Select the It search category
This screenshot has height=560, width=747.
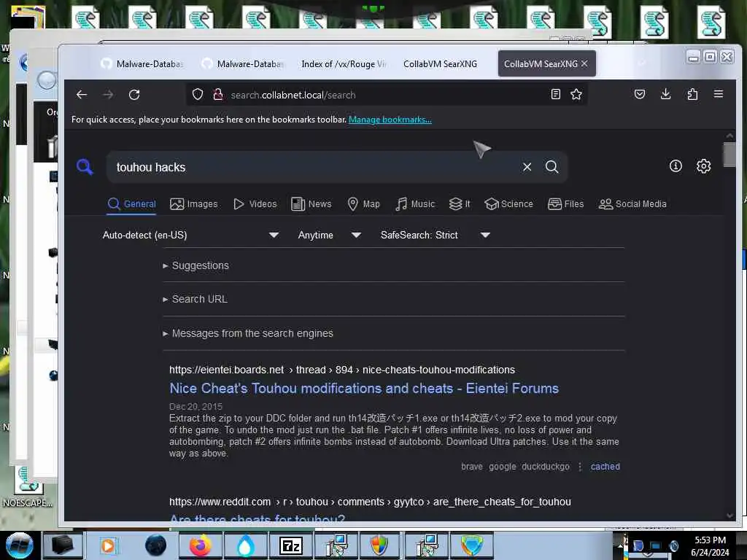460,204
